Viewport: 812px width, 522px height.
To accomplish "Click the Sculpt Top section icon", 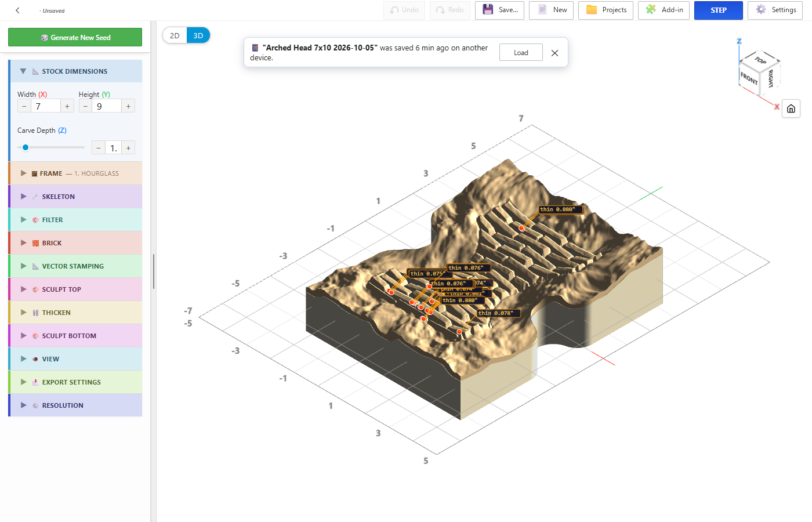I will (35, 289).
